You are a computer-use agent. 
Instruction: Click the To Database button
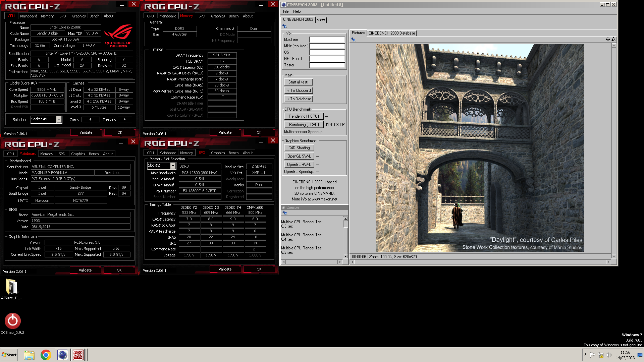point(299,99)
